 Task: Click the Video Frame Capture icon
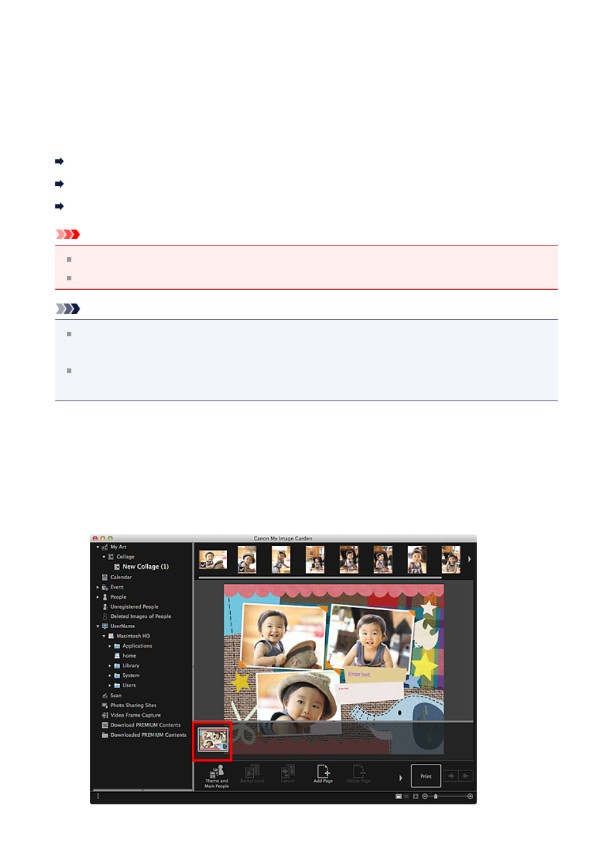[105, 715]
